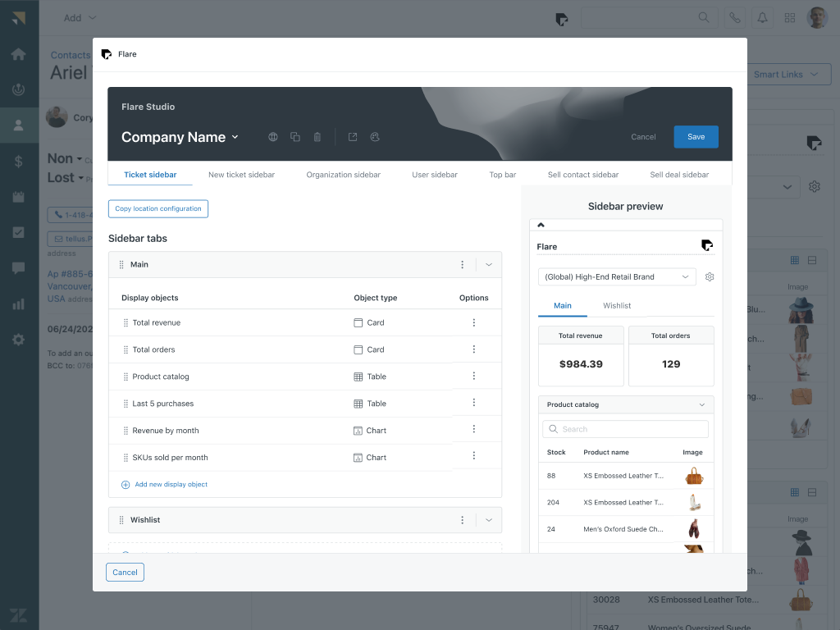Click the Search field in Product catalog
Screen dimensions: 840x630
[x=625, y=429]
